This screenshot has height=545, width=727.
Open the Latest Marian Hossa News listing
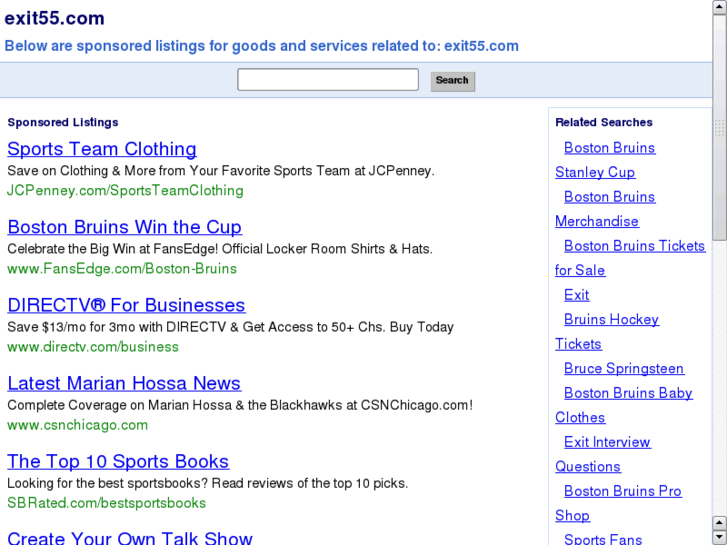coord(124,383)
